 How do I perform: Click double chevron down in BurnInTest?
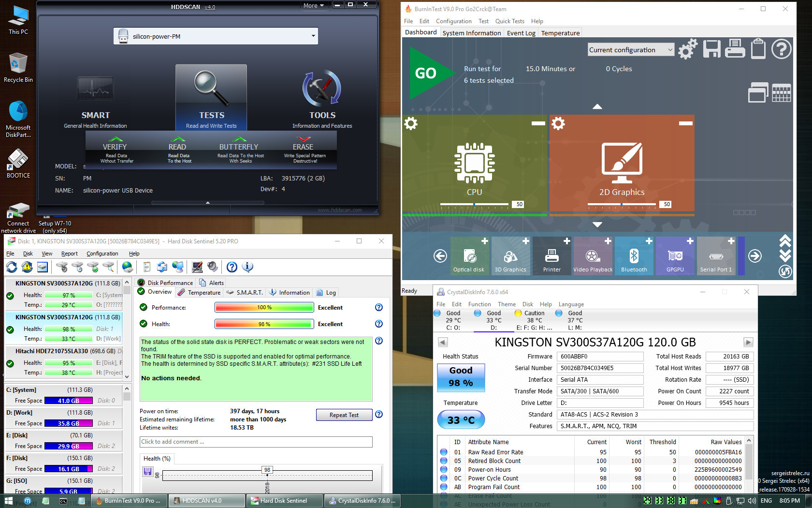tap(785, 255)
